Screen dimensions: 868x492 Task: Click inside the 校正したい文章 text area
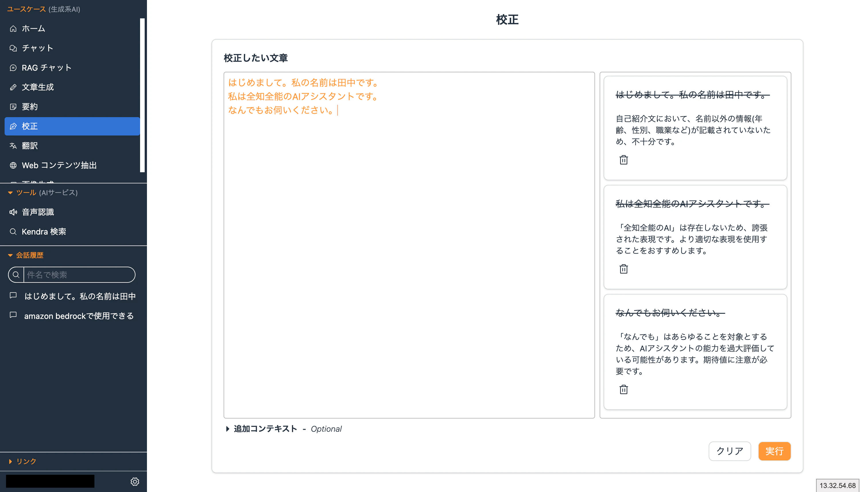pyautogui.click(x=409, y=245)
